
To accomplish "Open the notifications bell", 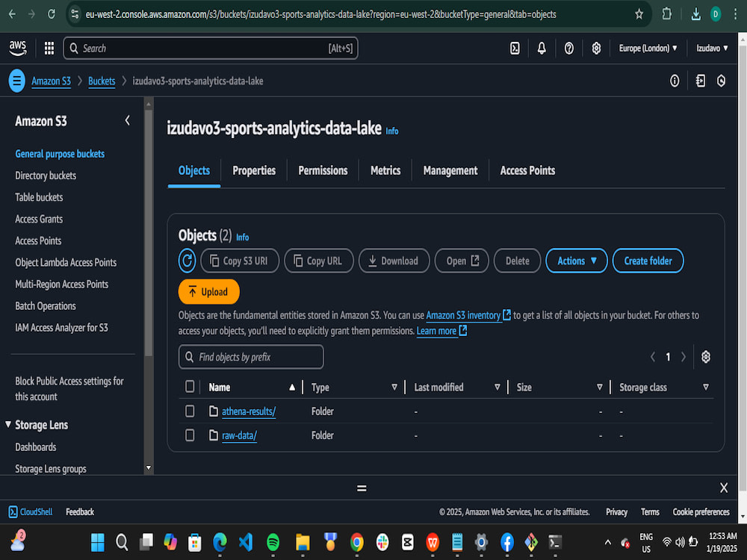I will pyautogui.click(x=542, y=48).
